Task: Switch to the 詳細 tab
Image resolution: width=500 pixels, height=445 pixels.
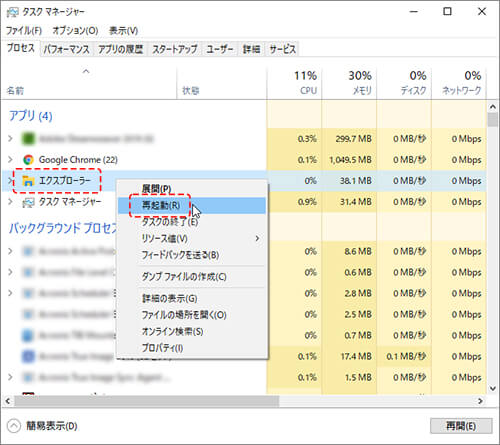Action: click(x=251, y=49)
